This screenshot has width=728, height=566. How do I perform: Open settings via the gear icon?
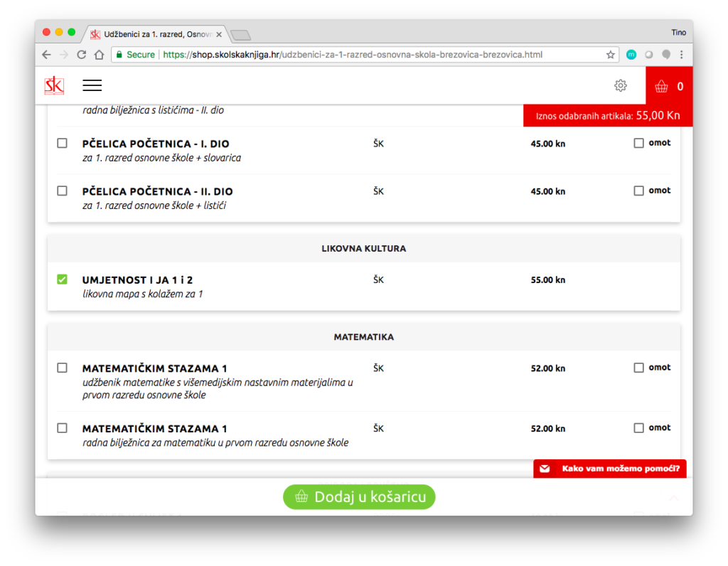[x=620, y=85]
